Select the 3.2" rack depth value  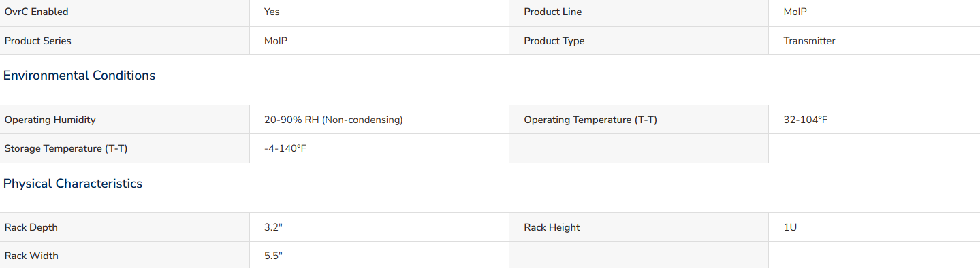tap(273, 227)
